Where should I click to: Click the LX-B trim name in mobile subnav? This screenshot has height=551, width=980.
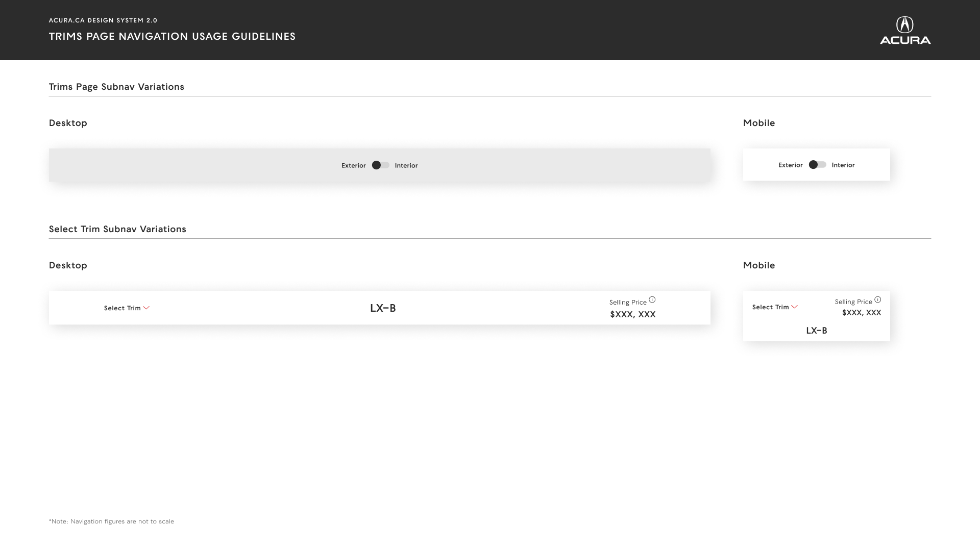tap(817, 331)
